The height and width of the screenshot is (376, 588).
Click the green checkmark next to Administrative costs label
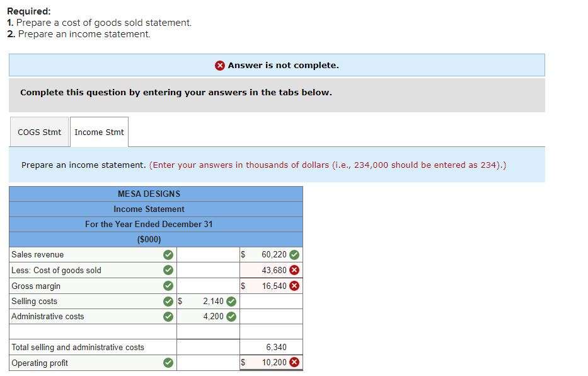pos(168,317)
